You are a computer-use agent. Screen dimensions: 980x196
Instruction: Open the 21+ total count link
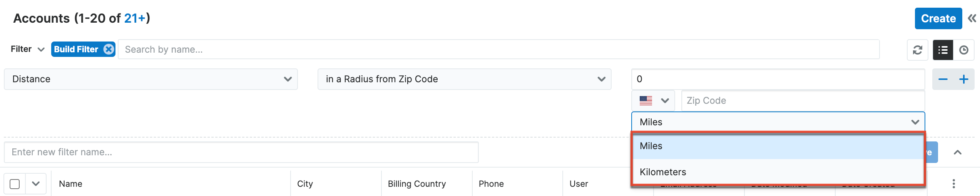(135, 18)
